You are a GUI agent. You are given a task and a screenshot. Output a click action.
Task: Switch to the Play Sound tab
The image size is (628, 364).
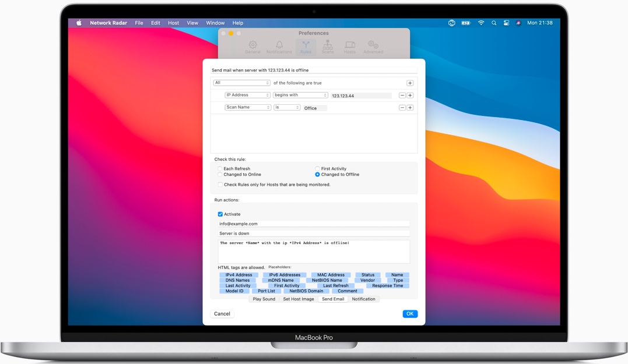[x=264, y=299]
